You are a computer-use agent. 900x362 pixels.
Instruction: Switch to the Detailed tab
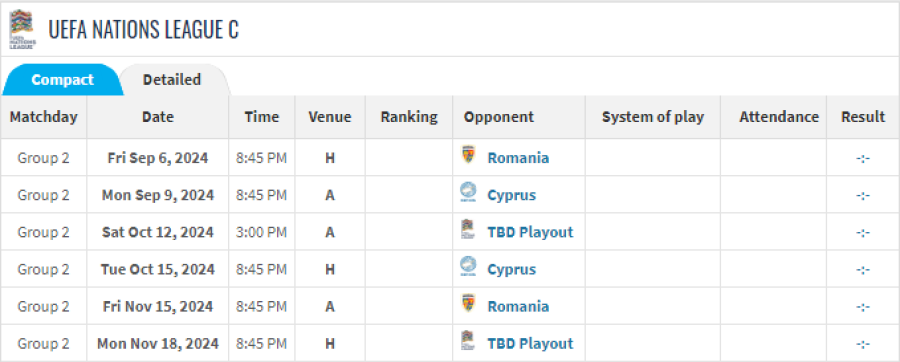[172, 80]
